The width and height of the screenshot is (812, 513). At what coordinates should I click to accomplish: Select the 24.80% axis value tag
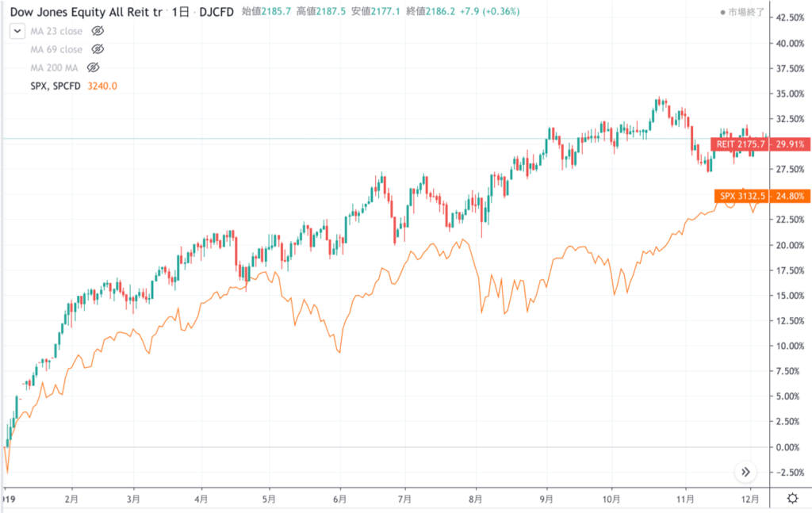click(790, 196)
